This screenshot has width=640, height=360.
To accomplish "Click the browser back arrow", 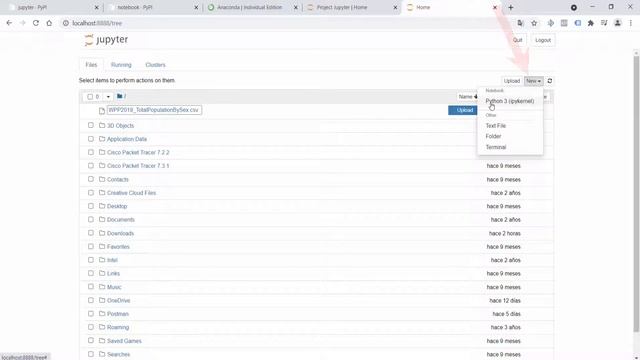I will 9,23.
